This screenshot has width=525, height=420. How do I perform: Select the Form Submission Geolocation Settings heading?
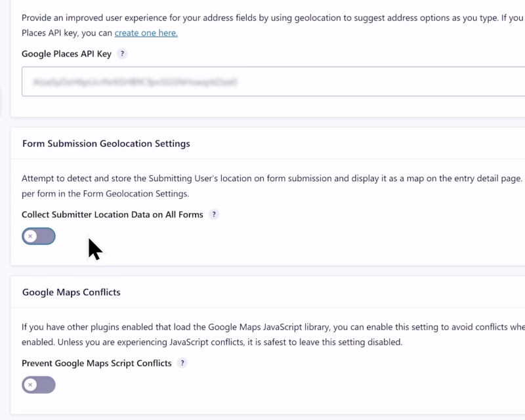tap(106, 143)
